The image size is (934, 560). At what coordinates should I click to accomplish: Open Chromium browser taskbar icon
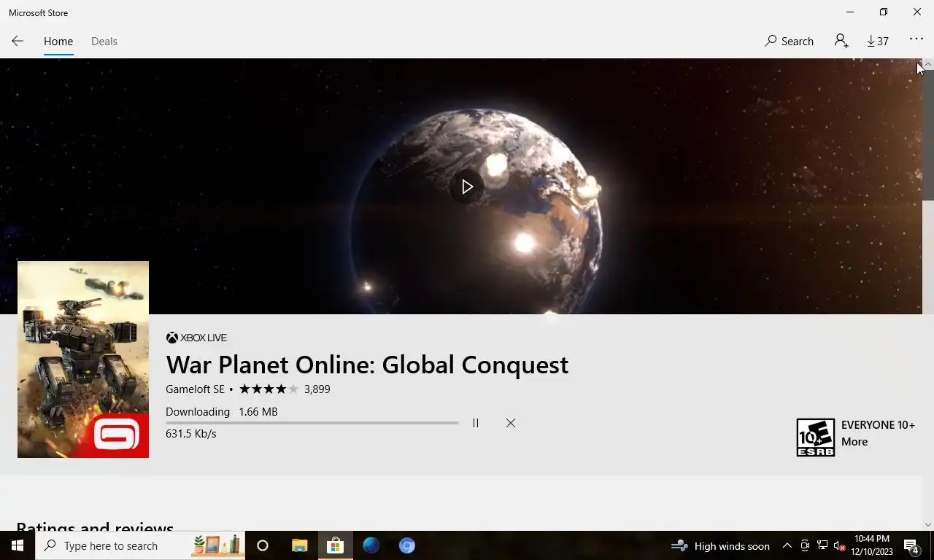tap(407, 545)
